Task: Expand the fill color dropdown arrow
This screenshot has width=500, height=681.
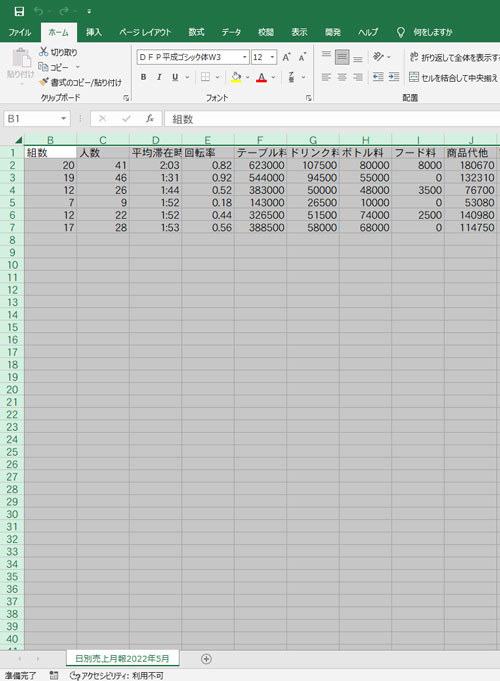Action: [x=248, y=77]
